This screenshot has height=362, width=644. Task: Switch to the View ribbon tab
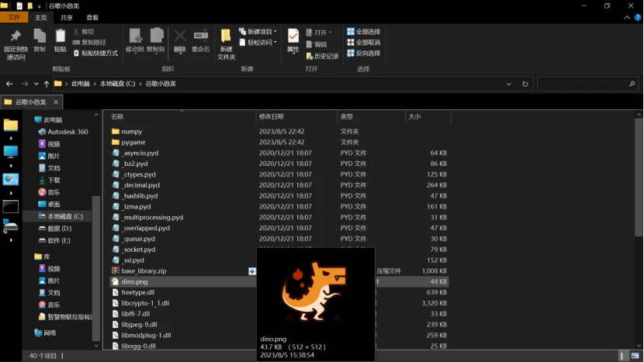(92, 17)
